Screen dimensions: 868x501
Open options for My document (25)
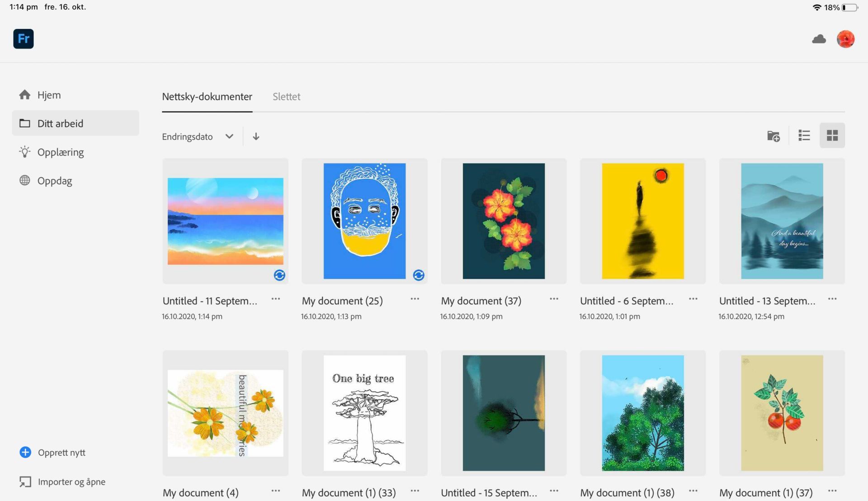(x=415, y=299)
